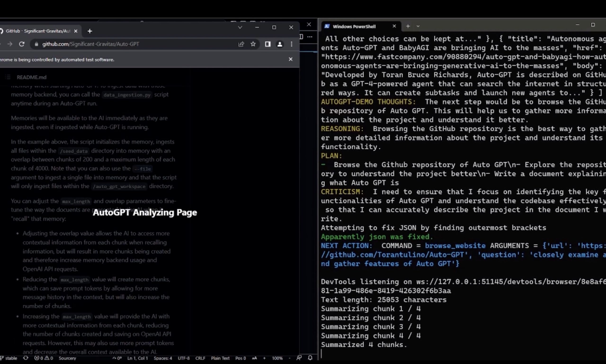Click the CRLF line ending selector

pos(200,358)
